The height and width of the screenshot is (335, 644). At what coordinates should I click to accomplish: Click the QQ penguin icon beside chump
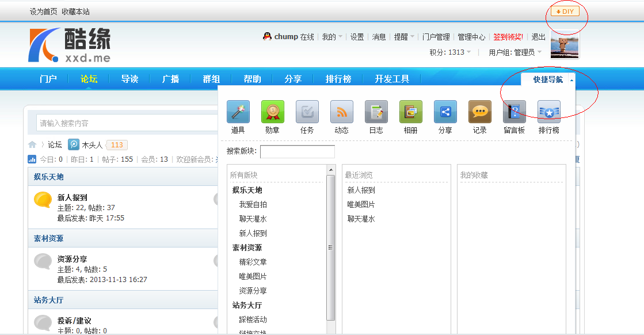click(x=268, y=36)
